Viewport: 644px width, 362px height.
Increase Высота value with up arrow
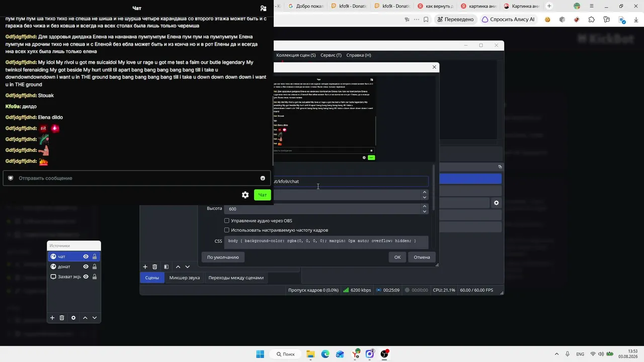pos(425,206)
